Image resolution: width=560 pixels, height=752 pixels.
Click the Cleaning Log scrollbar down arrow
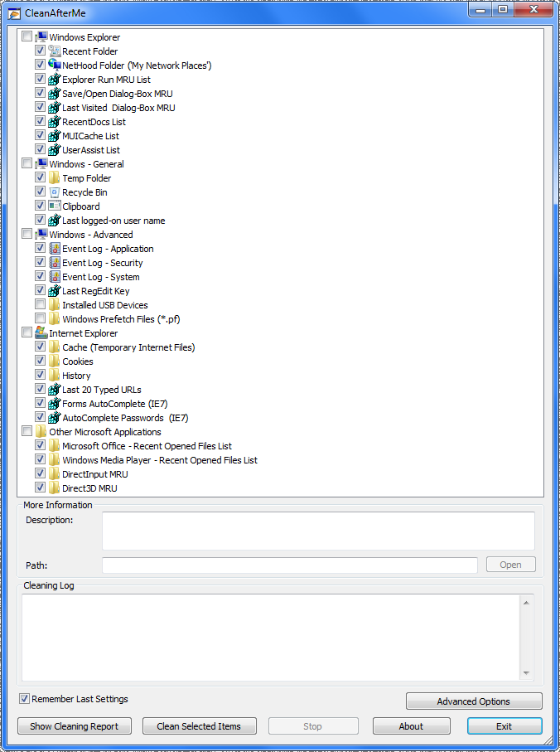[x=526, y=673]
